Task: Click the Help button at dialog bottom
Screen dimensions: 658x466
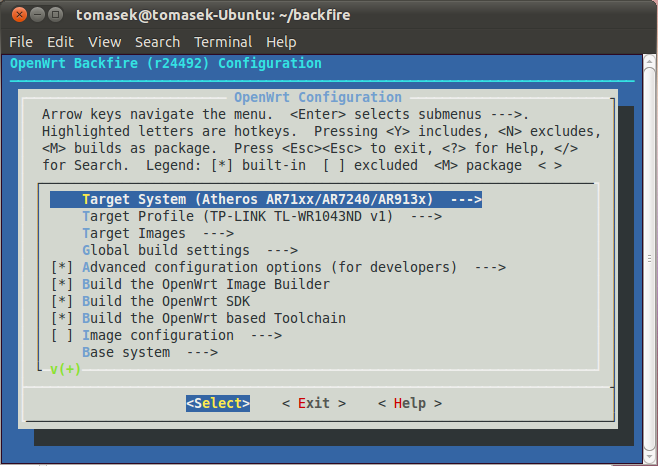Action: click(x=410, y=403)
